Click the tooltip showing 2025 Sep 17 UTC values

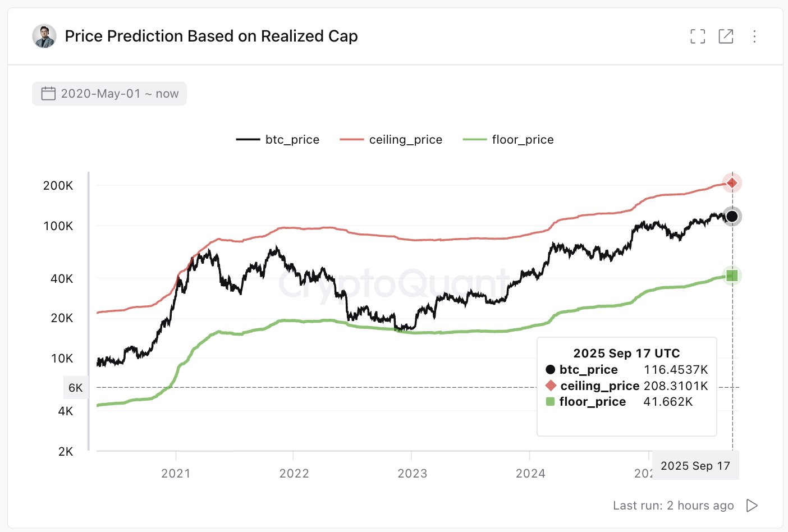pos(626,386)
